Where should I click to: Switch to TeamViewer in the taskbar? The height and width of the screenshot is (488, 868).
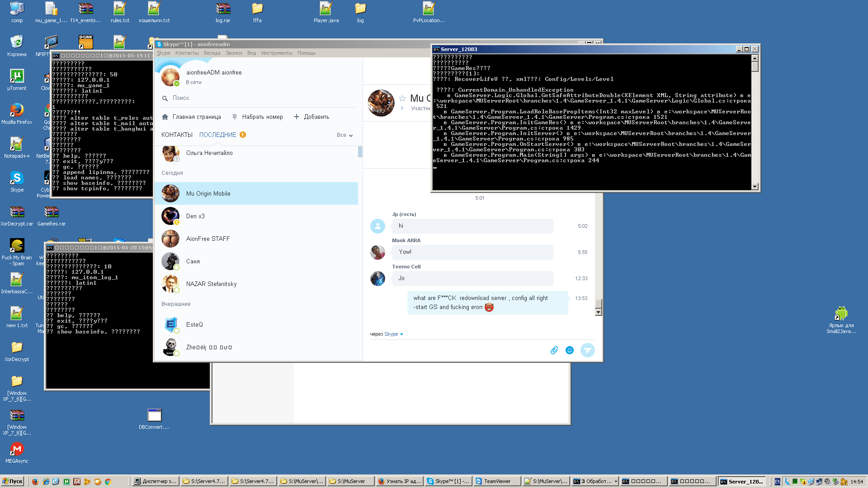pyautogui.click(x=497, y=482)
